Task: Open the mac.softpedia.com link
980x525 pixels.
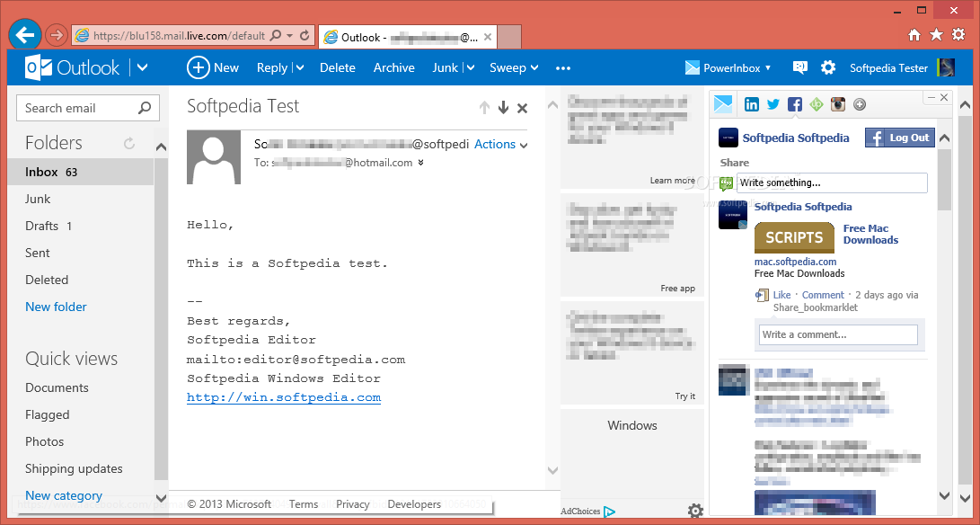Action: point(795,262)
